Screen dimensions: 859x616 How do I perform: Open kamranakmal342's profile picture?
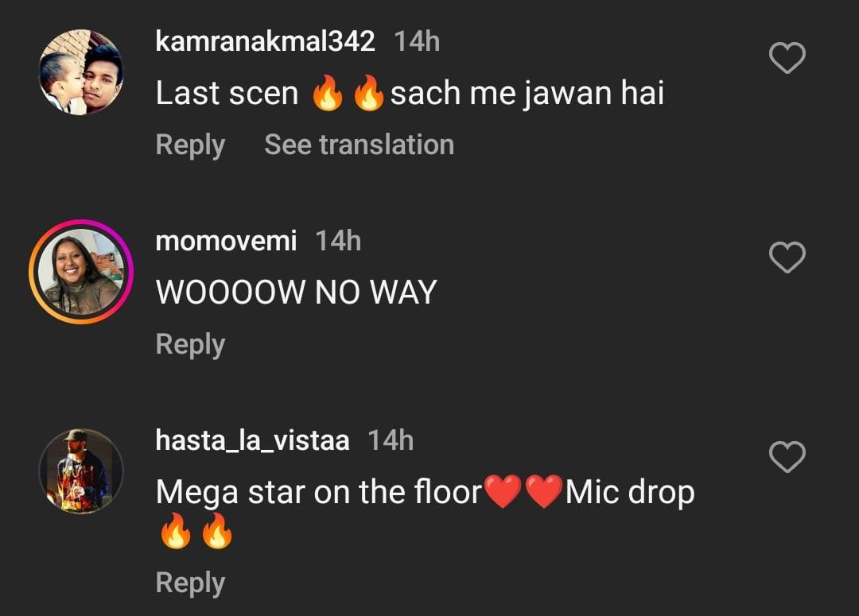tap(81, 73)
